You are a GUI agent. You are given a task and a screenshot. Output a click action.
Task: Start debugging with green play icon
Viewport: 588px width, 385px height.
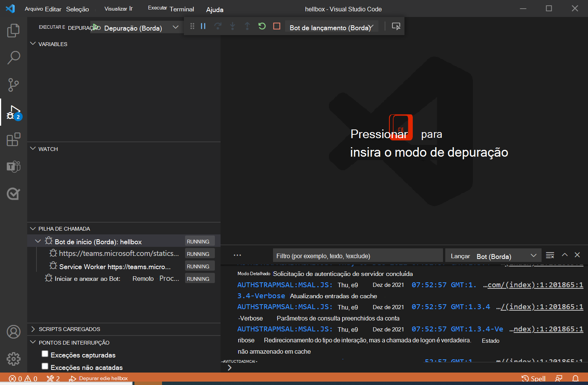(96, 27)
